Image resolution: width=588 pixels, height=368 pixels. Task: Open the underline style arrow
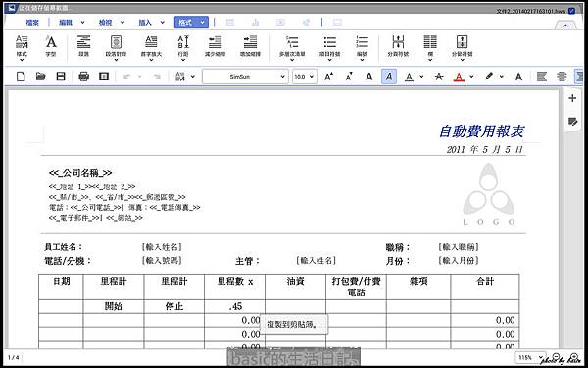click(x=421, y=77)
